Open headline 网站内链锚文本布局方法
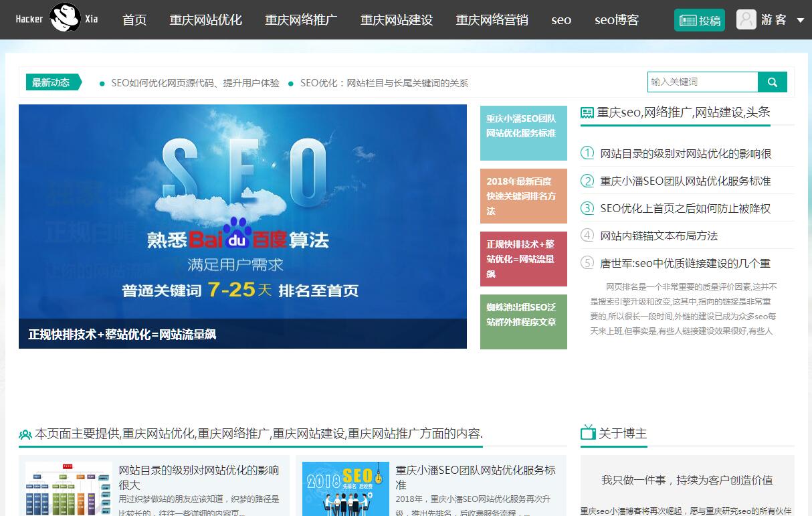The image size is (812, 516). [x=659, y=236]
